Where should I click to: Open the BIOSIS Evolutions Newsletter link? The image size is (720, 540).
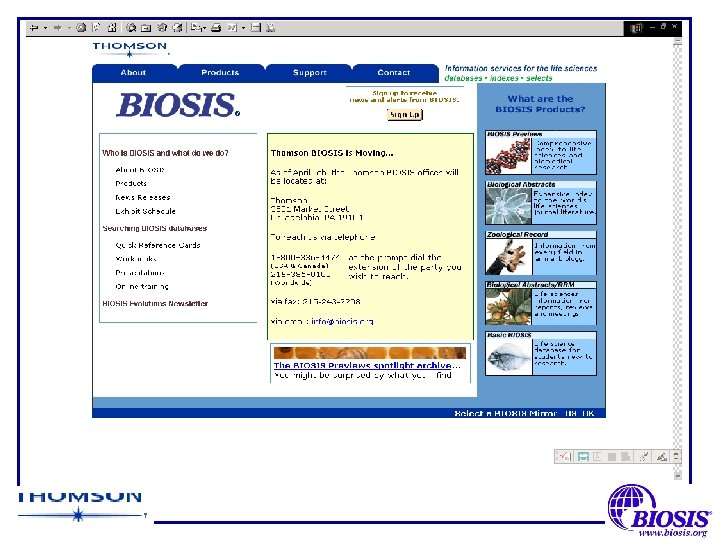pyautogui.click(x=155, y=304)
